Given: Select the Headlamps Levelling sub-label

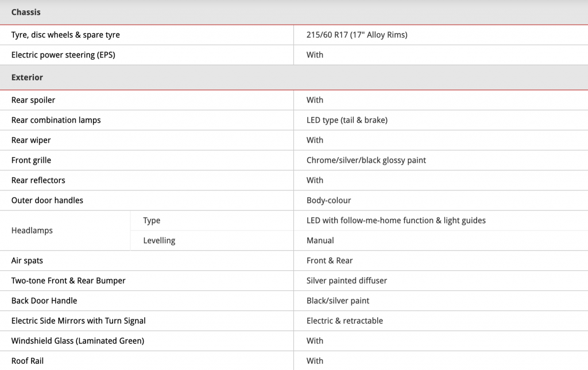Looking at the screenshot, I should [x=159, y=240].
